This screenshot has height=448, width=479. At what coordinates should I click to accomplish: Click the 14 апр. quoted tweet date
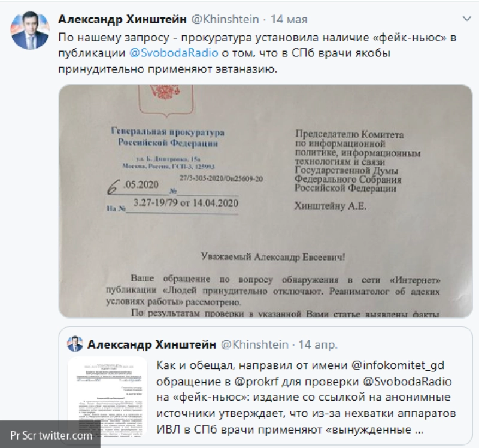point(318,344)
